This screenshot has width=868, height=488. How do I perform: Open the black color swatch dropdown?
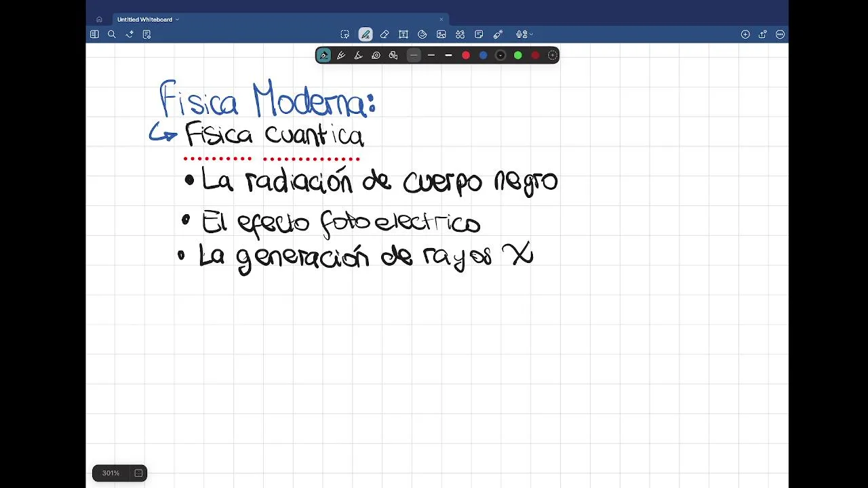pyautogui.click(x=500, y=56)
